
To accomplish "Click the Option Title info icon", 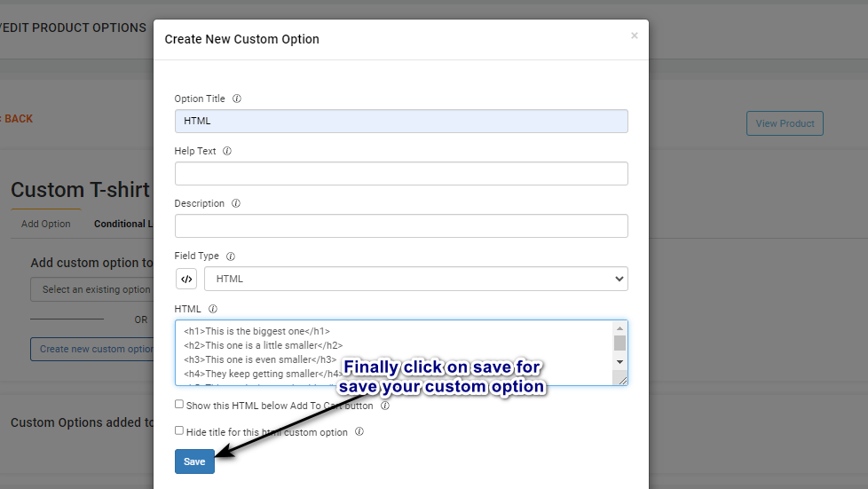I will pyautogui.click(x=237, y=99).
